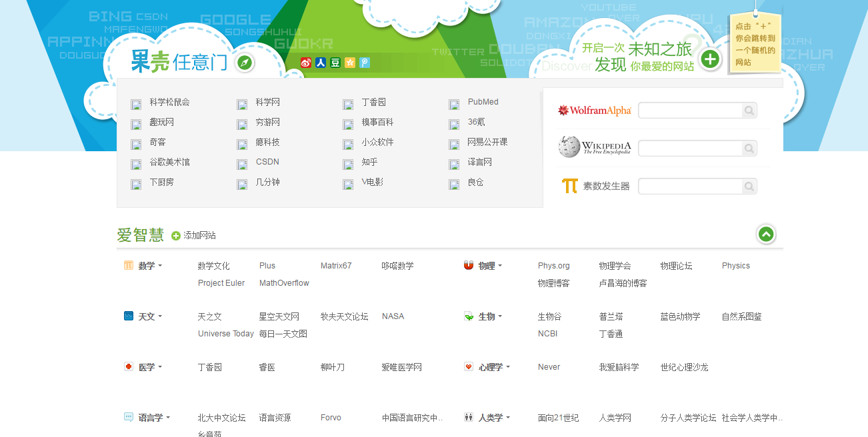Open the Universe Today link
The width and height of the screenshot is (868, 437).
226,334
